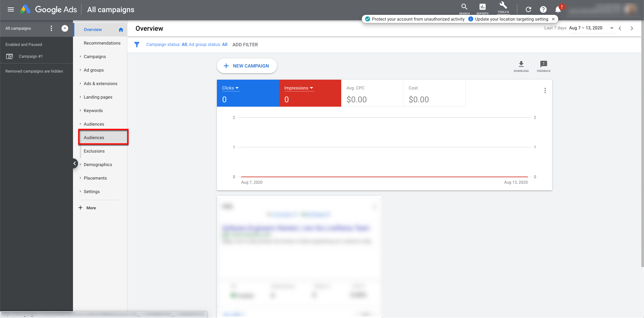This screenshot has height=318, width=644.
Task: Click the page vertical scrollbar
Action: point(642,143)
